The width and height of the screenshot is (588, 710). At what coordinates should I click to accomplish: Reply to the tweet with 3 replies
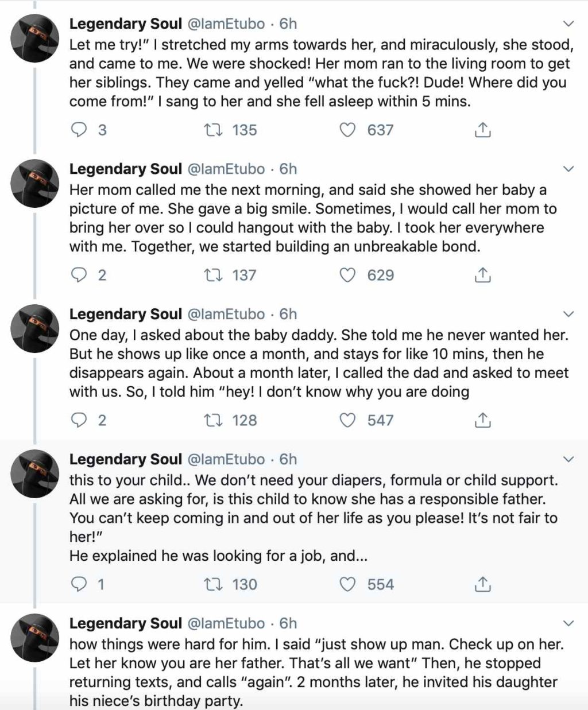click(78, 130)
